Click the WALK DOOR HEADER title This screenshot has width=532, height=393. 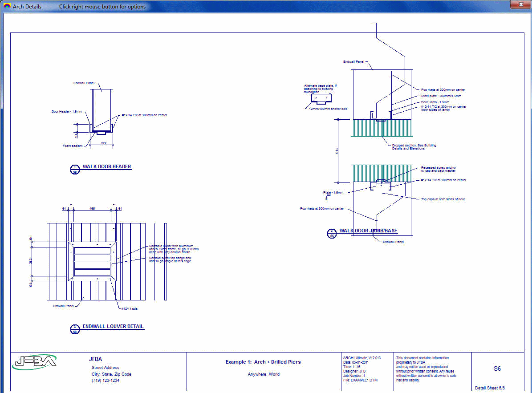tap(107, 167)
